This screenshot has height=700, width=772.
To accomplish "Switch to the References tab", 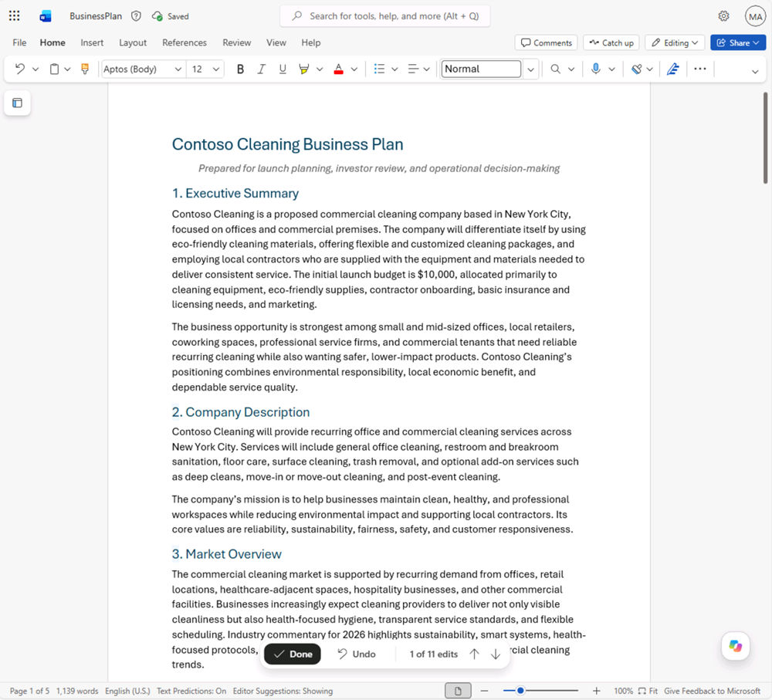I will click(185, 42).
